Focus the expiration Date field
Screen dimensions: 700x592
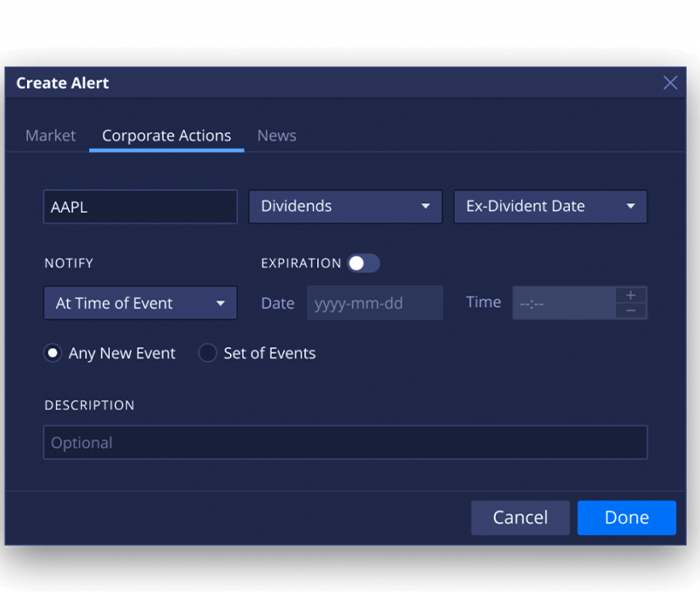point(374,303)
